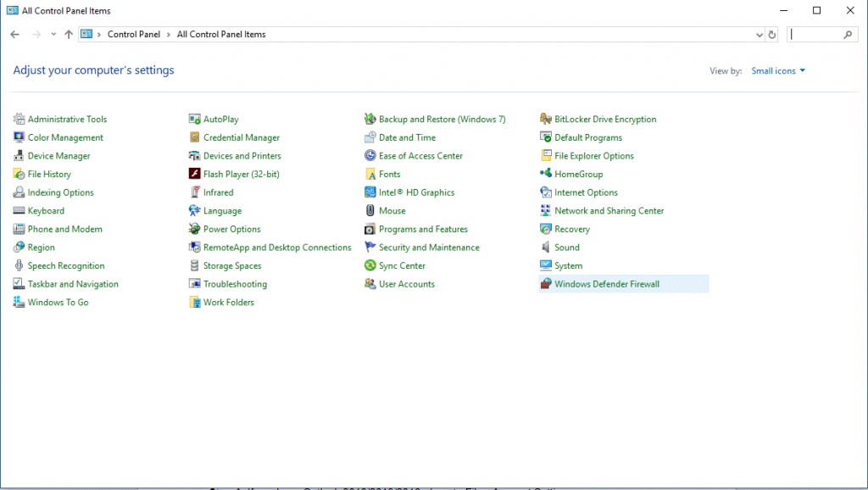
Task: Click the Mouse icon
Action: [x=370, y=210]
